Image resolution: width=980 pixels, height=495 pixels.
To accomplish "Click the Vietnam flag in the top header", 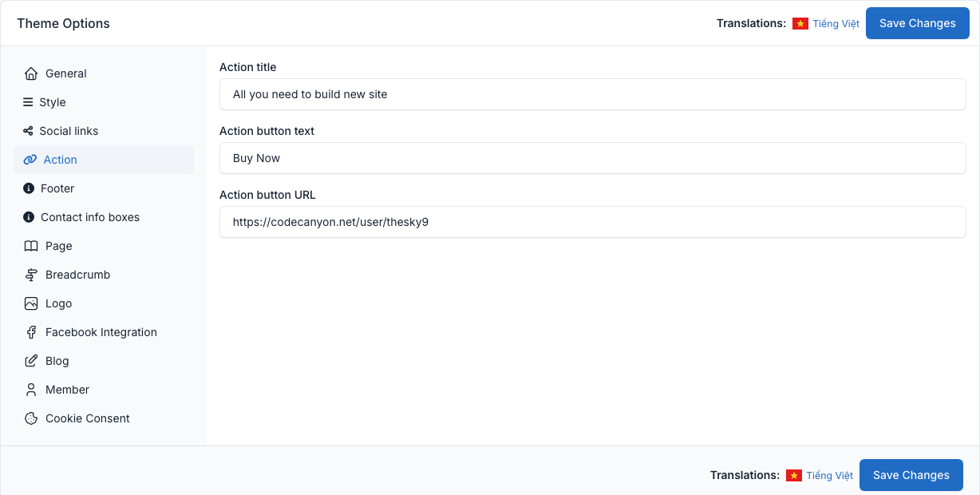I will pyautogui.click(x=800, y=24).
